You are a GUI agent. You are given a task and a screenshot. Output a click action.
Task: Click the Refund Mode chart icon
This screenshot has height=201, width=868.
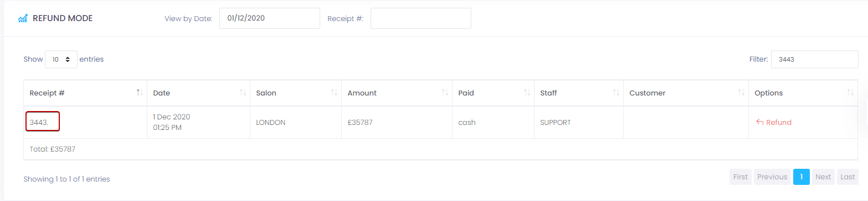pyautogui.click(x=23, y=18)
